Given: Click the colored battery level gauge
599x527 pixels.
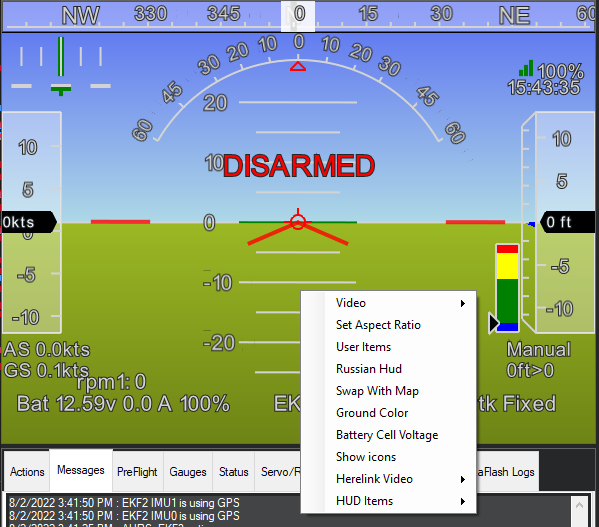Looking at the screenshot, I should click(507, 288).
